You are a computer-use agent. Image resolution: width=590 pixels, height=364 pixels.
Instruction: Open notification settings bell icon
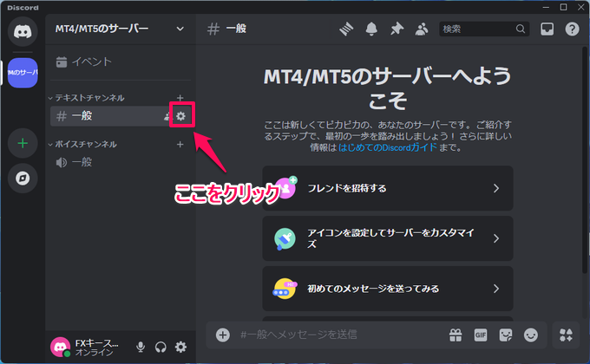point(371,29)
